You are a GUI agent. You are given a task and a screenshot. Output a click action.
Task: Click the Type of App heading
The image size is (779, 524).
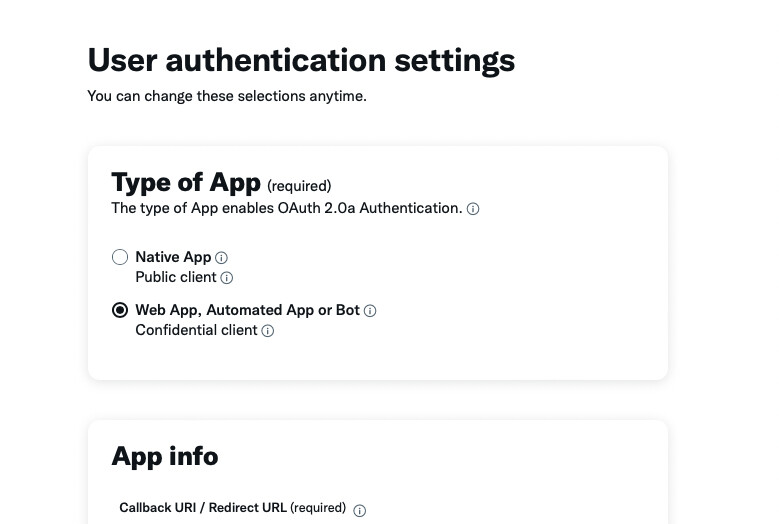click(186, 182)
